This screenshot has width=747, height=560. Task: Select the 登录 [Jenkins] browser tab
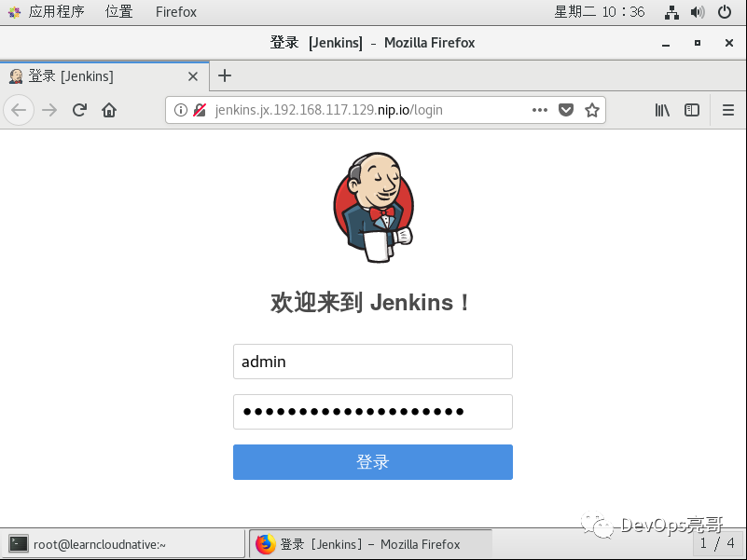[104, 76]
